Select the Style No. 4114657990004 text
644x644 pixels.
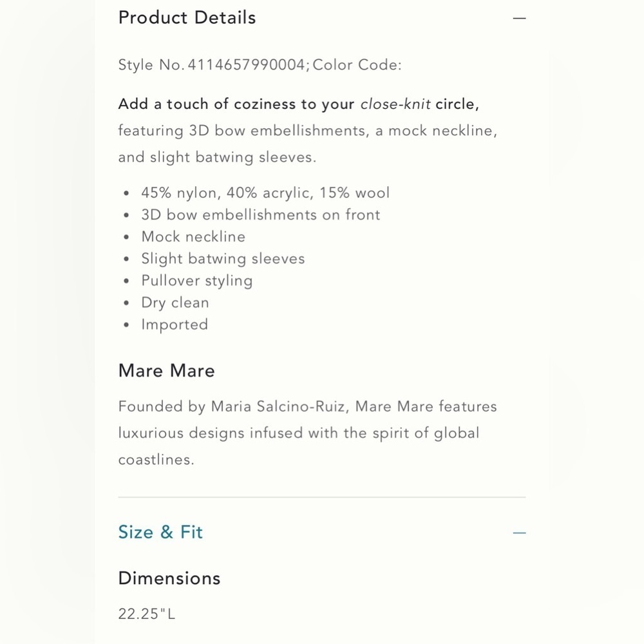(211, 65)
